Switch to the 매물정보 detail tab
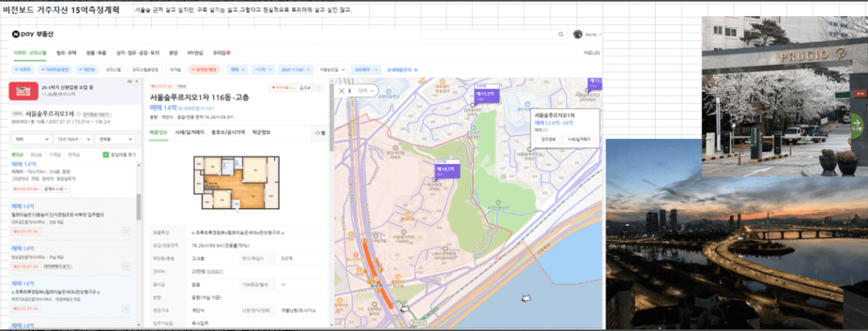Image resolution: width=868 pixels, height=331 pixels. pos(158,133)
